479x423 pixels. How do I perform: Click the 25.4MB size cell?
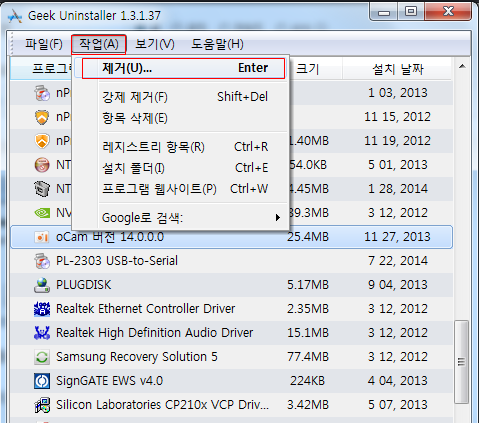pyautogui.click(x=308, y=237)
